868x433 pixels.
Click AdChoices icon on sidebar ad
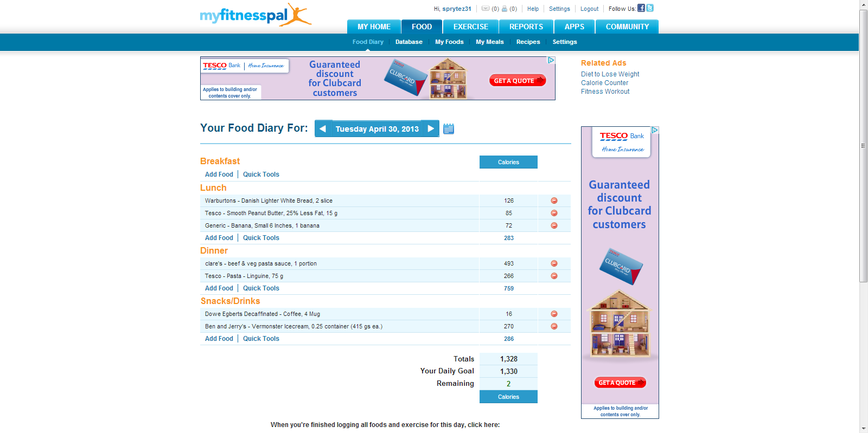[x=655, y=130]
